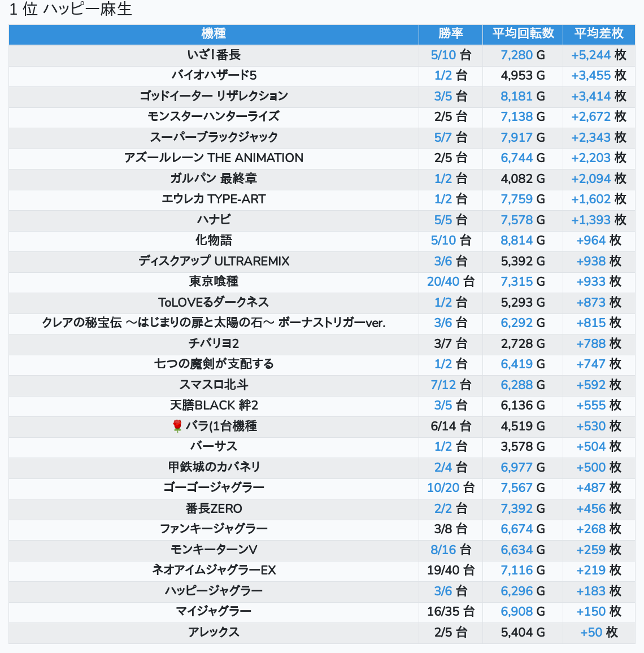Viewport: 644px width, 653px height.
Task: Select アレックス in the last row
Action: coord(214,632)
